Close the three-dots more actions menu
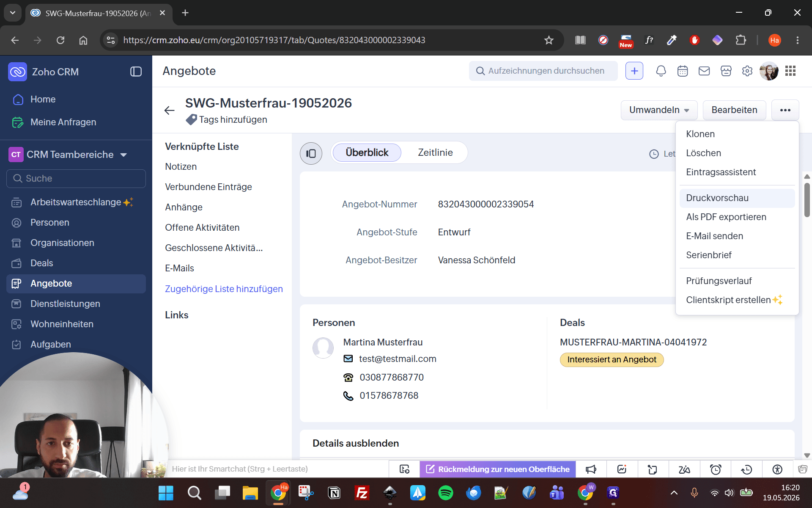 pos(785,110)
